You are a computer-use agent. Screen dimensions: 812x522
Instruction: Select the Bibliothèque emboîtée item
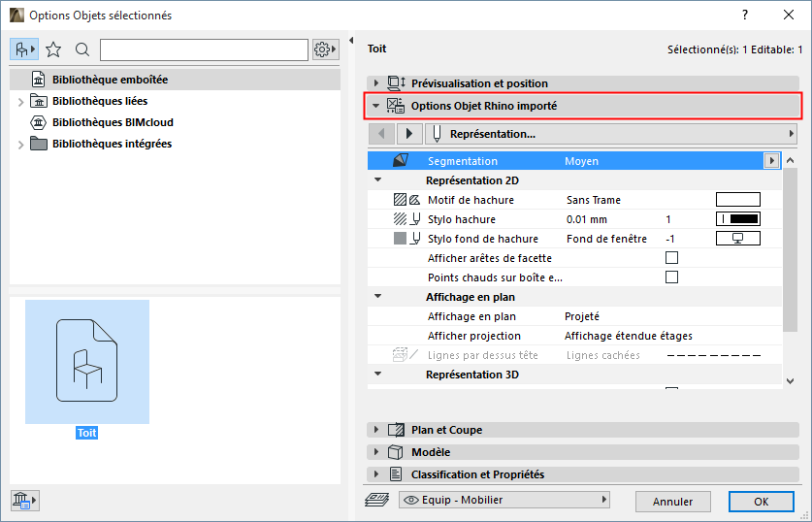pos(175,80)
